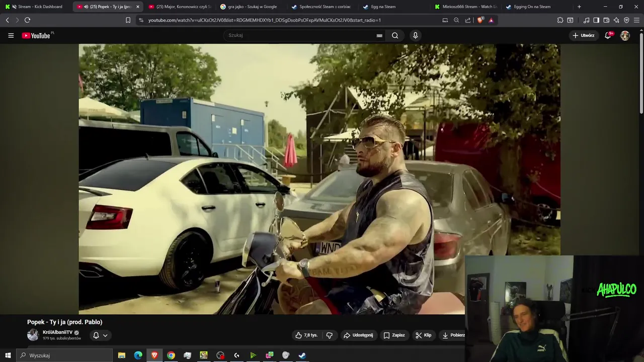Click the Udostępnij share button
This screenshot has width=644, height=362.
click(x=358, y=335)
